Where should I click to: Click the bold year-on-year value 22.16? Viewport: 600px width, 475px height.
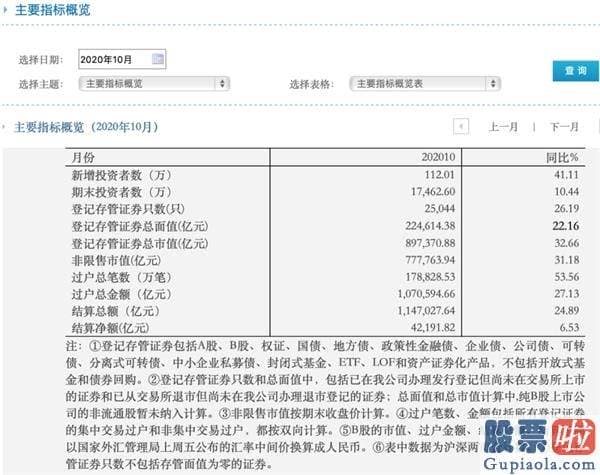[566, 226]
